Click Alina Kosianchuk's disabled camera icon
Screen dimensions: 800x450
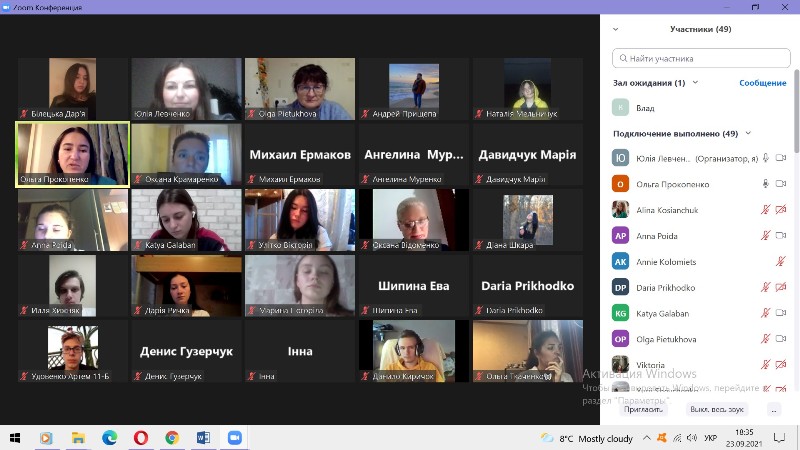click(x=781, y=209)
